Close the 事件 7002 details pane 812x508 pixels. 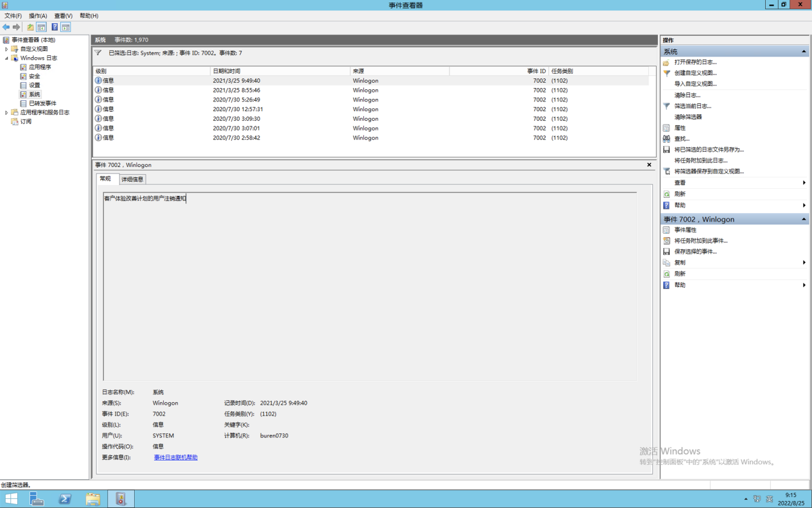coord(649,165)
